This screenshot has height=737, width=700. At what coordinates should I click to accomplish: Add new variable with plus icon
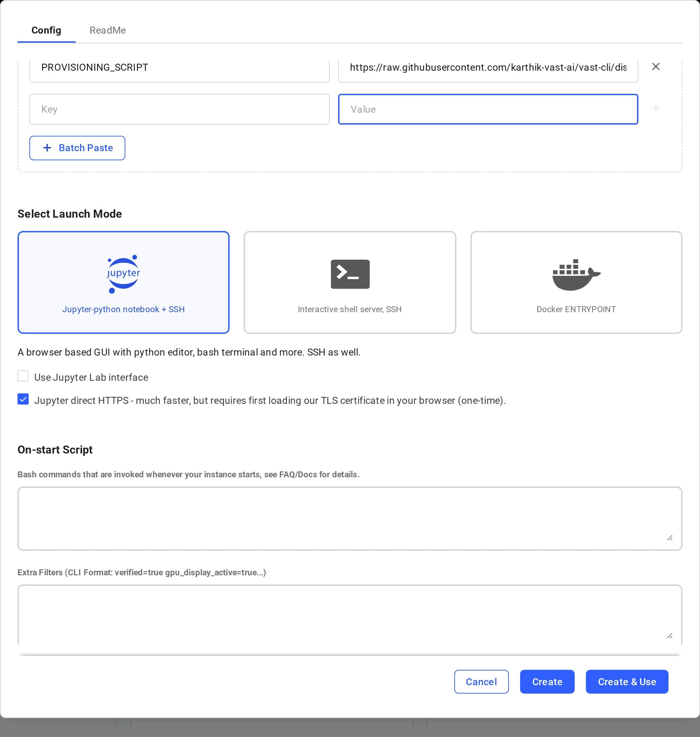[x=656, y=109]
